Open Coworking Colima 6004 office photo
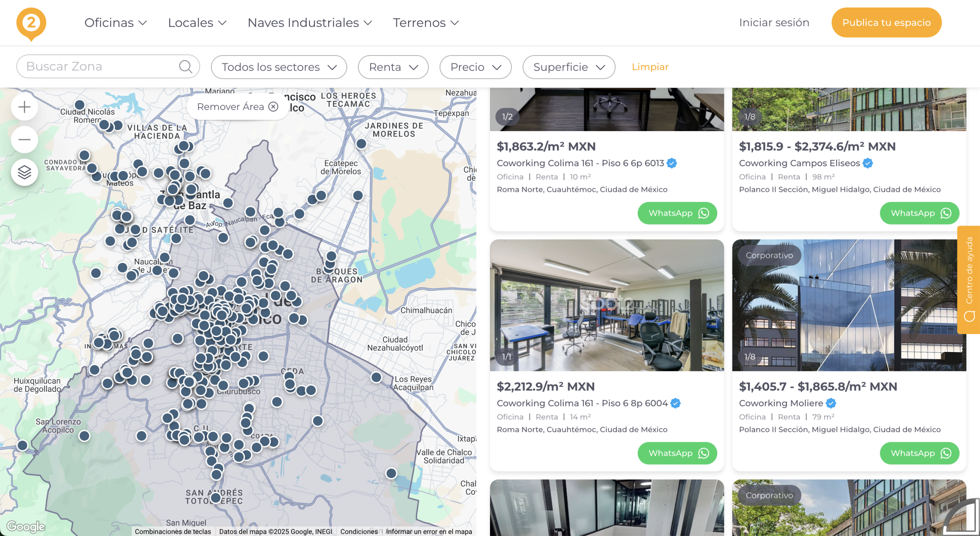The width and height of the screenshot is (980, 536). pyautogui.click(x=607, y=305)
